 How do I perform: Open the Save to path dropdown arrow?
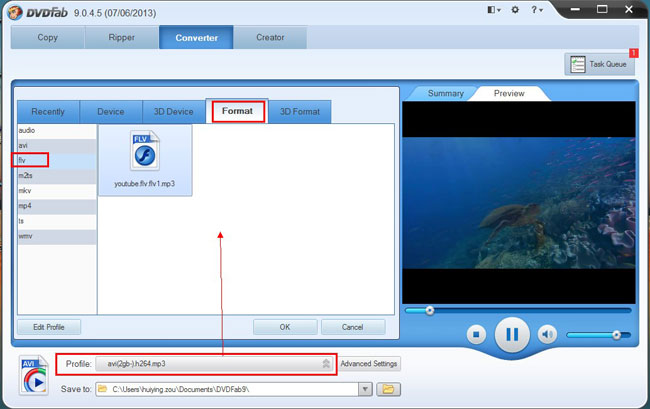pos(365,389)
